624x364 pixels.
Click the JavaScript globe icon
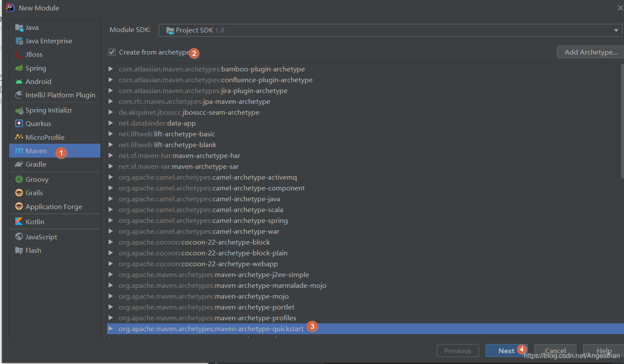[x=19, y=237]
